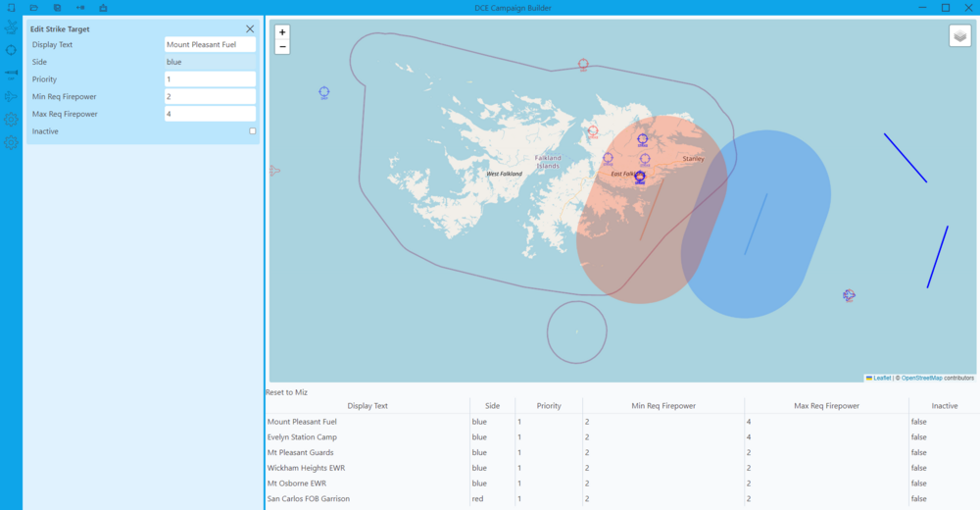Click the Priority input field
This screenshot has height=510, width=980.
[210, 79]
